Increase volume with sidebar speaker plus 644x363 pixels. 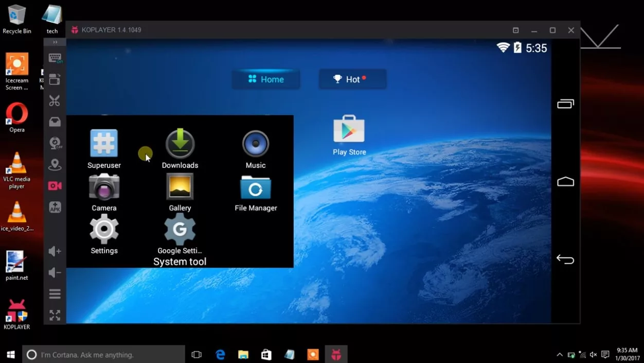click(x=55, y=251)
